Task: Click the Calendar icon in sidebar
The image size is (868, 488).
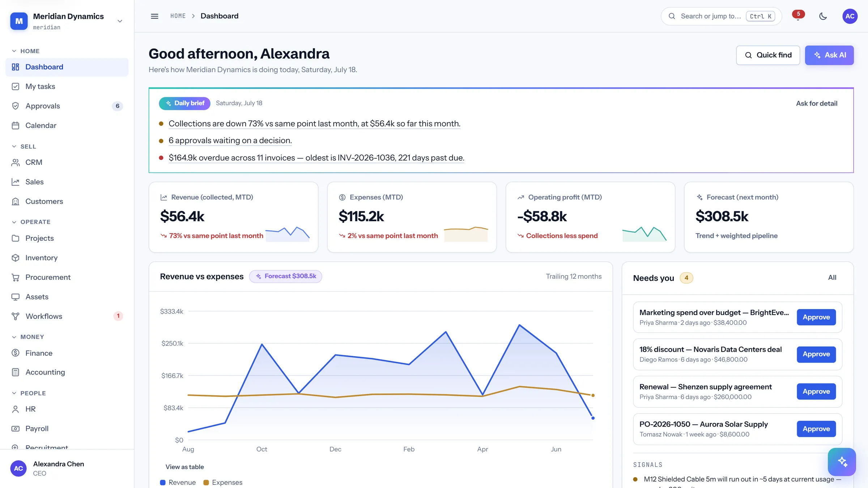Action: 15,125
